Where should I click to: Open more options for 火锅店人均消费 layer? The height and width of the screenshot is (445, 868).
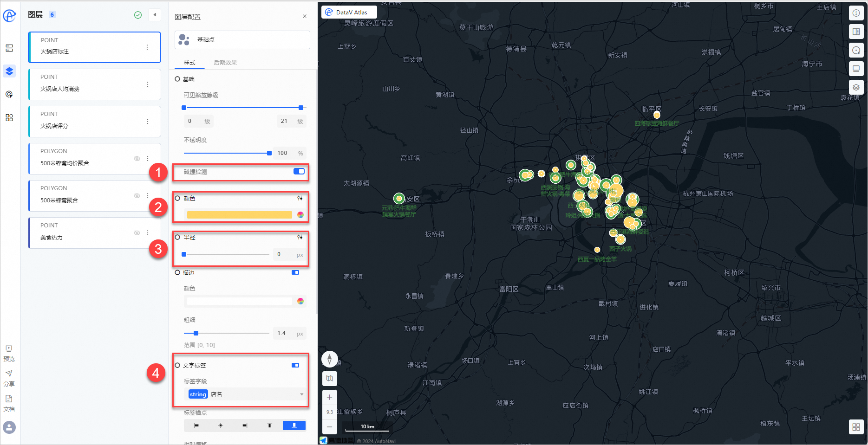148,84
